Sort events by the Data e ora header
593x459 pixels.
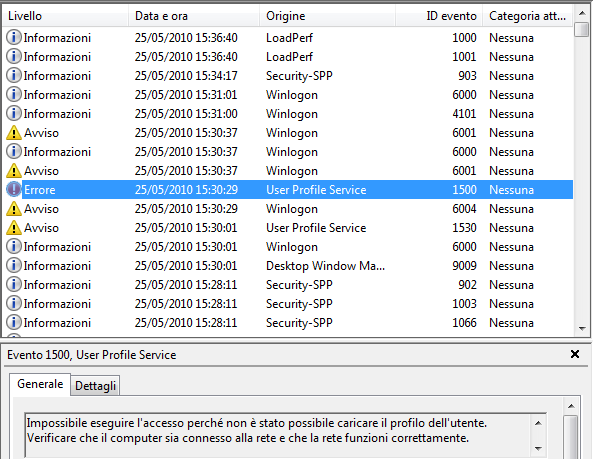[x=194, y=16]
